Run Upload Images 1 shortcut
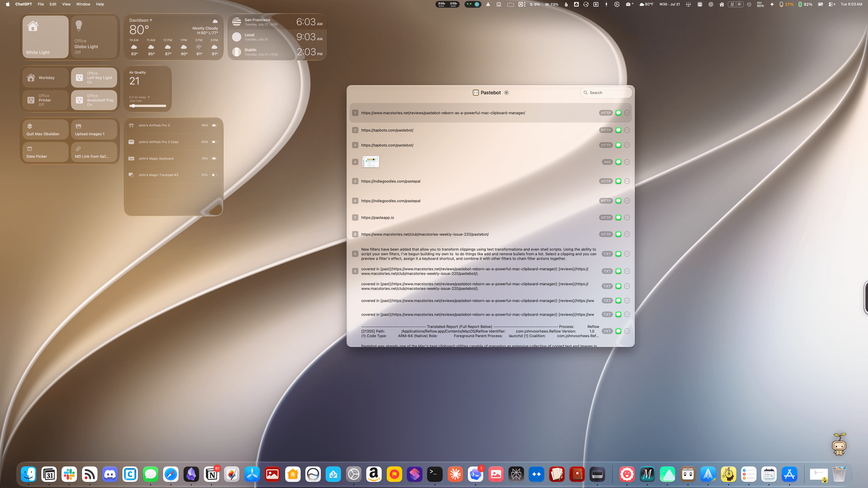Screen dimensions: 868x488 click(94, 130)
